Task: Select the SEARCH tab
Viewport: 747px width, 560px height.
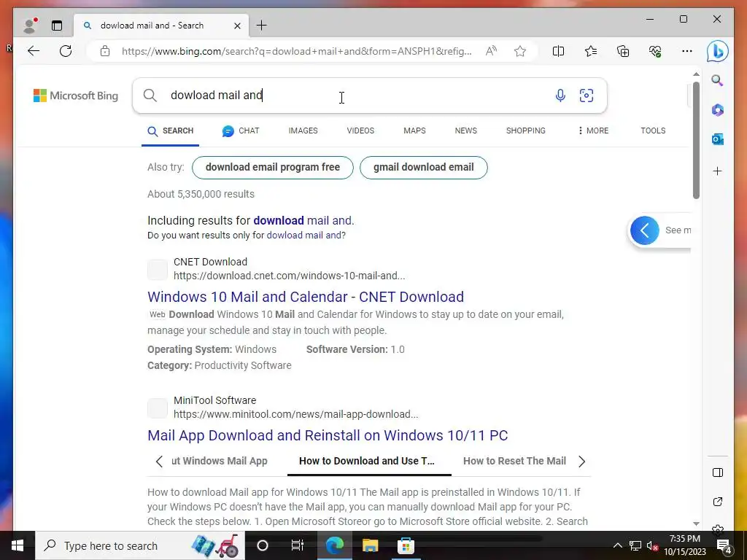Action: coord(170,131)
